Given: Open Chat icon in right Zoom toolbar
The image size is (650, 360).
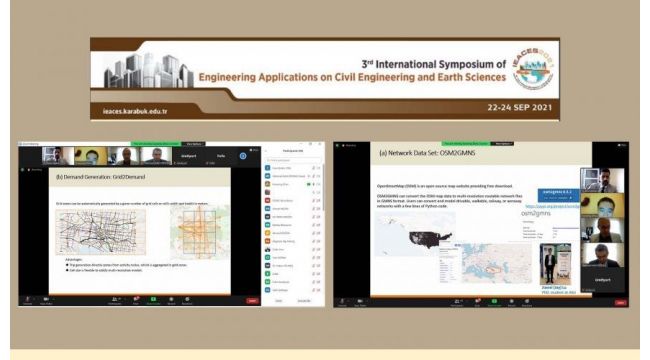Looking at the screenshot, I should coord(477,301).
